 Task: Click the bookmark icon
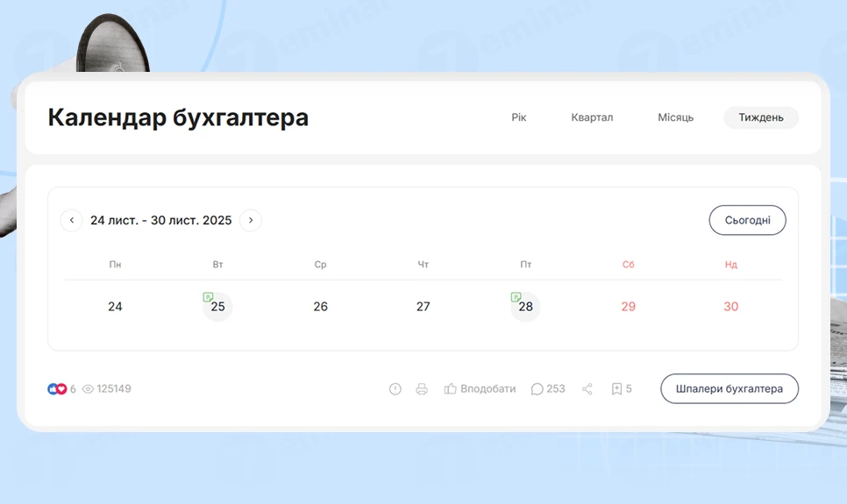(x=616, y=389)
